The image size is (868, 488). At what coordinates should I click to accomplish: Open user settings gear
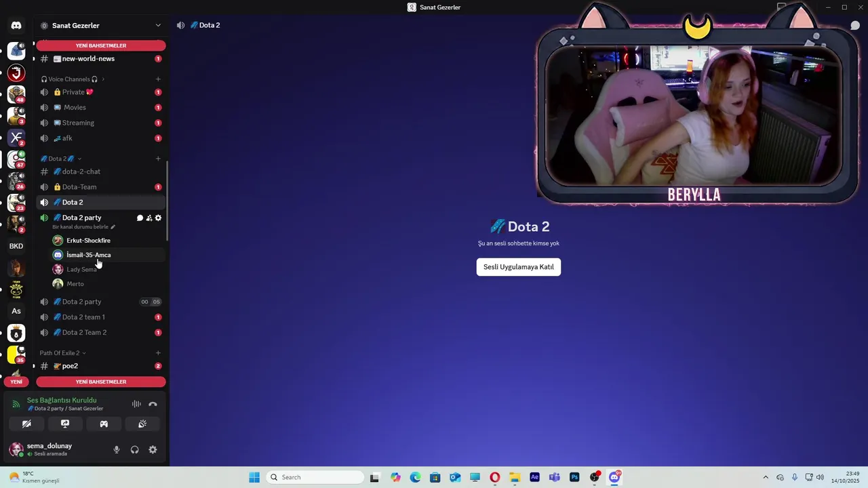pyautogui.click(x=153, y=449)
